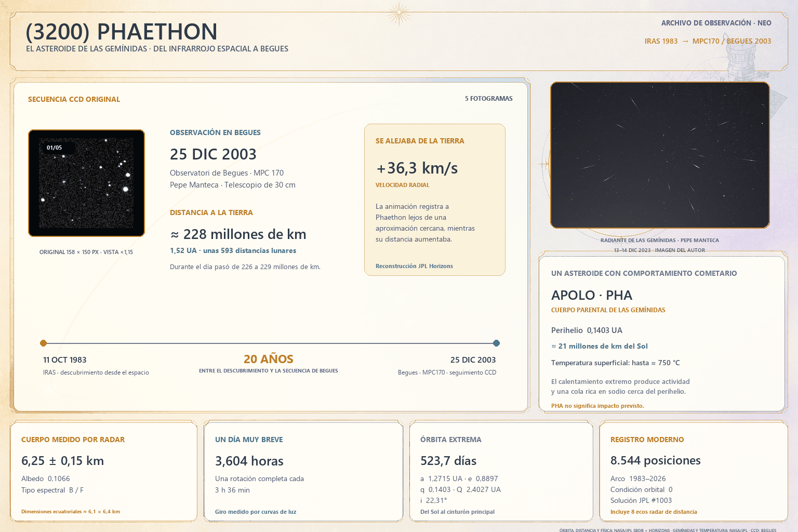Click the 01/05 frame counter label

[x=54, y=148]
